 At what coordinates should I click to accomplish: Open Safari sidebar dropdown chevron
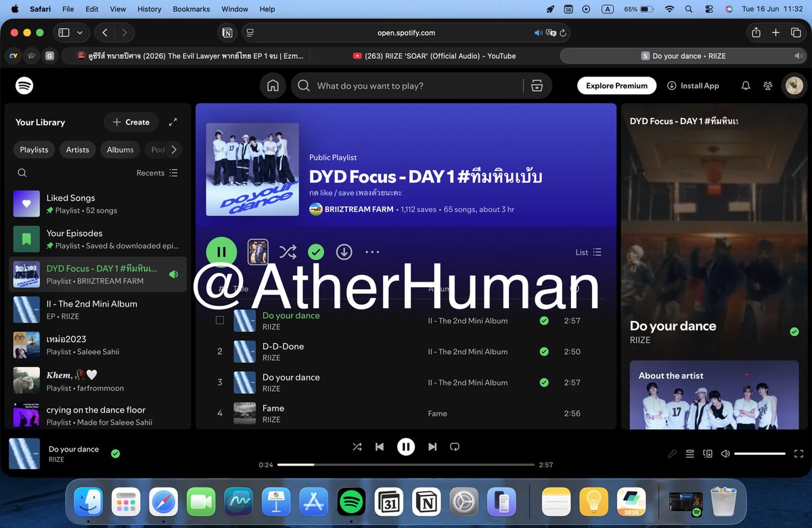[x=81, y=32]
